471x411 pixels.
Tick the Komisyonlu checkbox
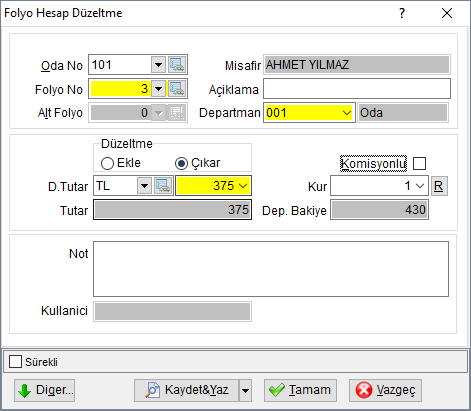tap(419, 164)
